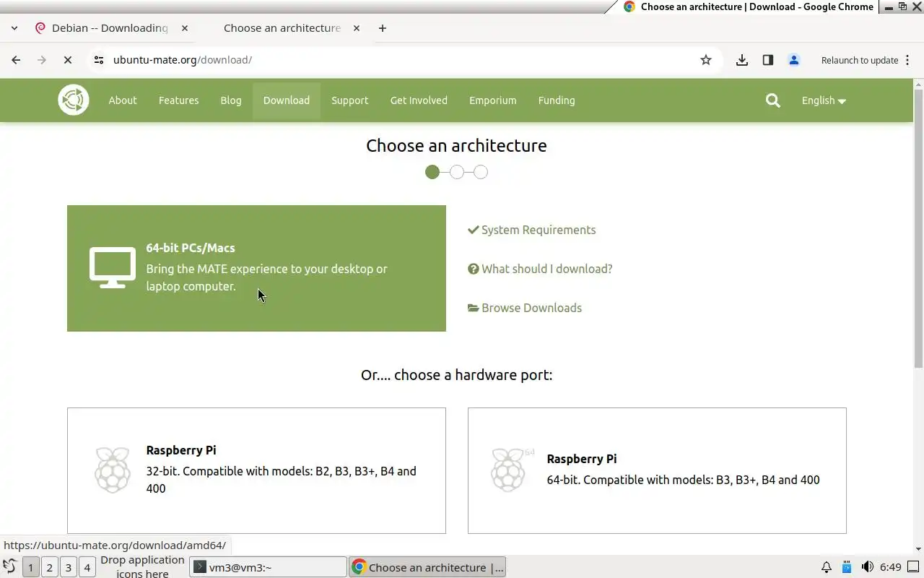Open Chrome downloads icon
Screen dimensions: 924x578
click(742, 60)
